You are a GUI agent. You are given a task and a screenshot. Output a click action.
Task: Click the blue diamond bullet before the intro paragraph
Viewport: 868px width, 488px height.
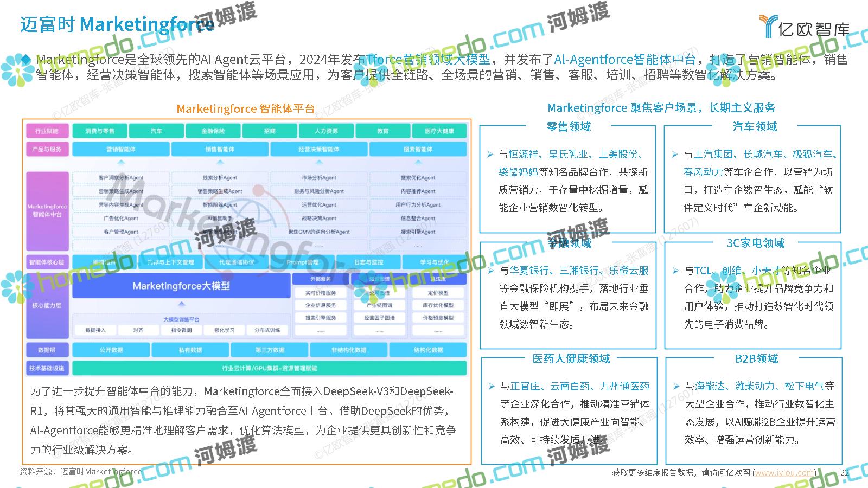coord(25,59)
